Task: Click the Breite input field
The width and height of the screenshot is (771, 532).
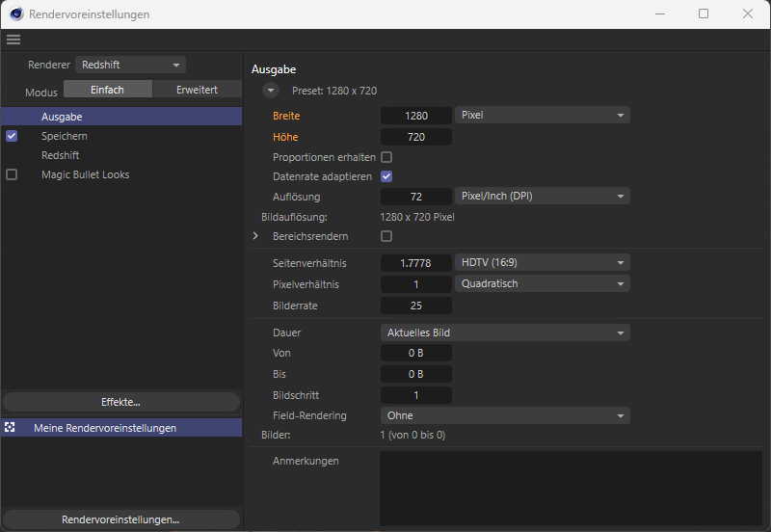Action: pyautogui.click(x=416, y=116)
